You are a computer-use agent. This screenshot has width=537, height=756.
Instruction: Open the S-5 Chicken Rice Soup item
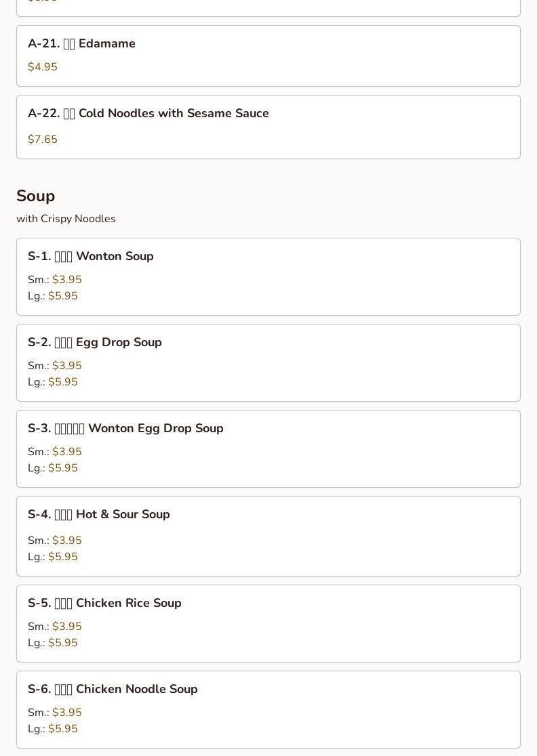point(104,603)
